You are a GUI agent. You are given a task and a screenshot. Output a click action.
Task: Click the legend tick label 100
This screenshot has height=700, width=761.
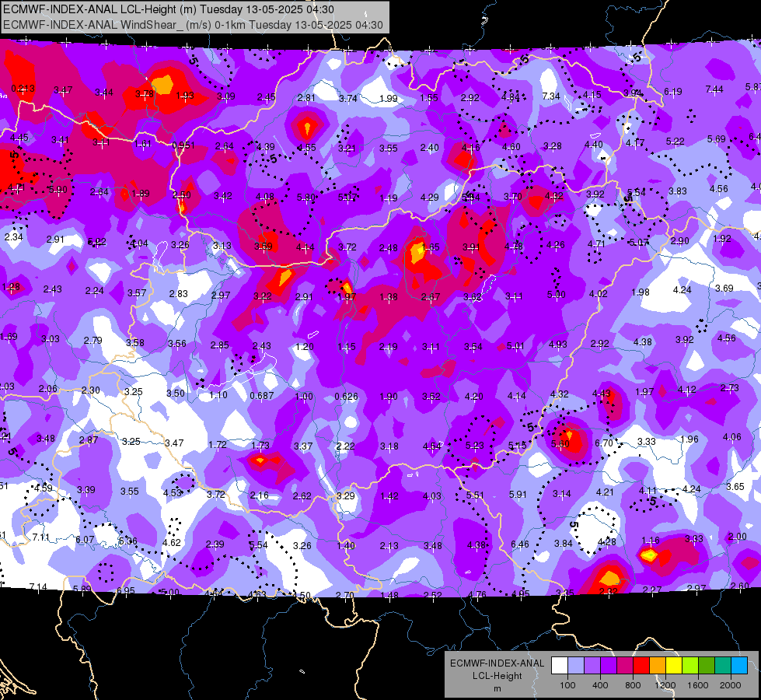tap(567, 685)
